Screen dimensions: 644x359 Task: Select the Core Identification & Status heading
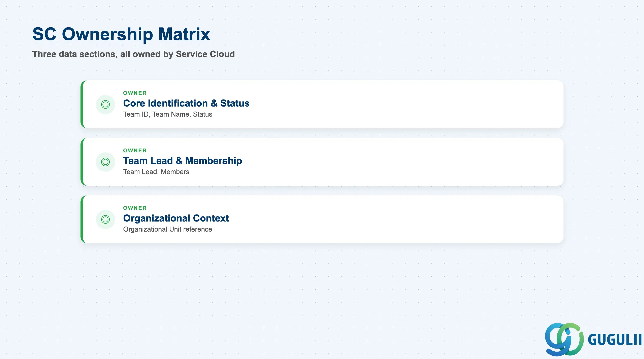click(x=186, y=103)
